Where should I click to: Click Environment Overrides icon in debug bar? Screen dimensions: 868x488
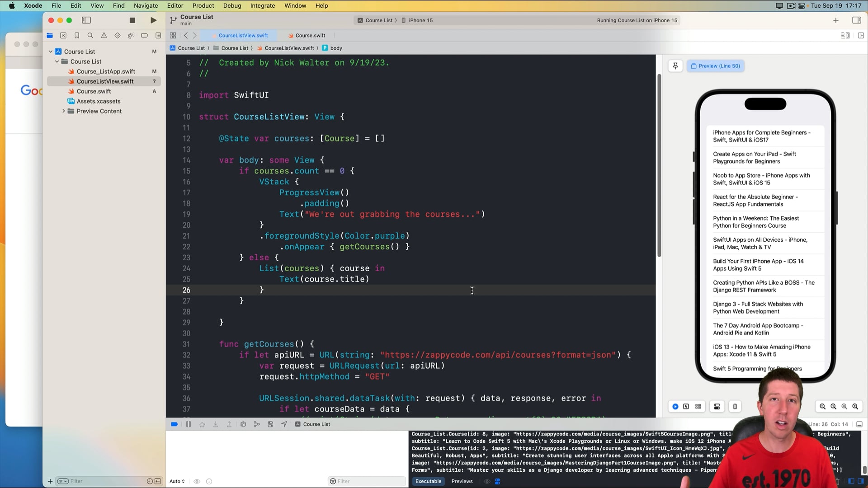pyautogui.click(x=270, y=424)
